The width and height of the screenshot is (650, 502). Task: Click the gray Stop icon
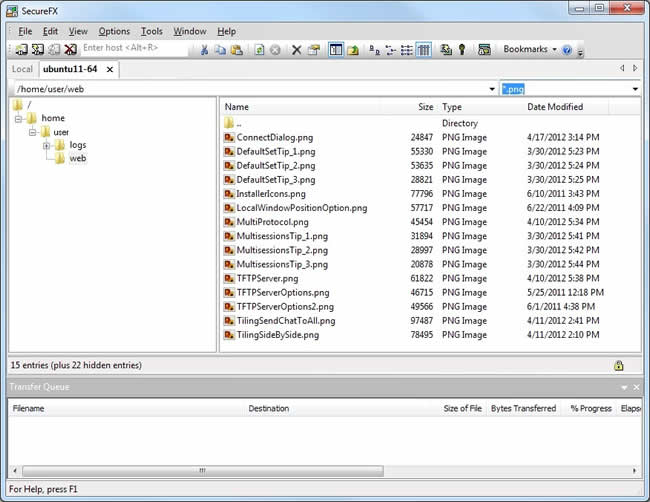tap(275, 50)
